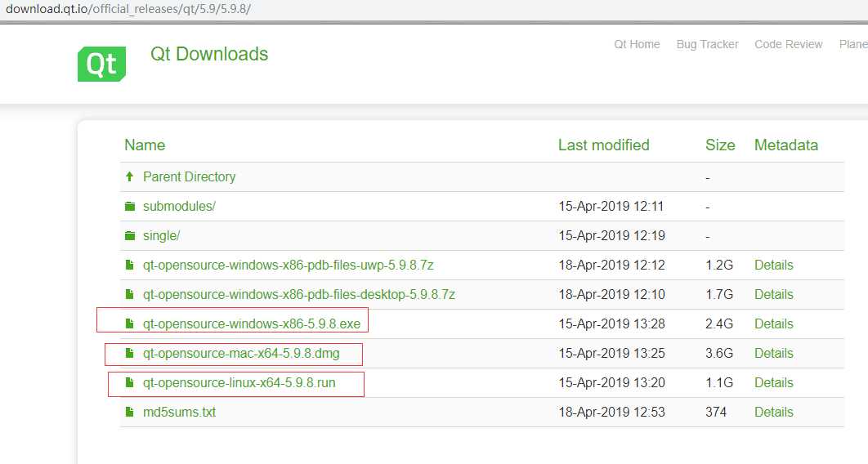Screen dimensions: 868x464
Task: Click the 15-Apr-2019 13:28 date
Action: pyautogui.click(x=611, y=323)
